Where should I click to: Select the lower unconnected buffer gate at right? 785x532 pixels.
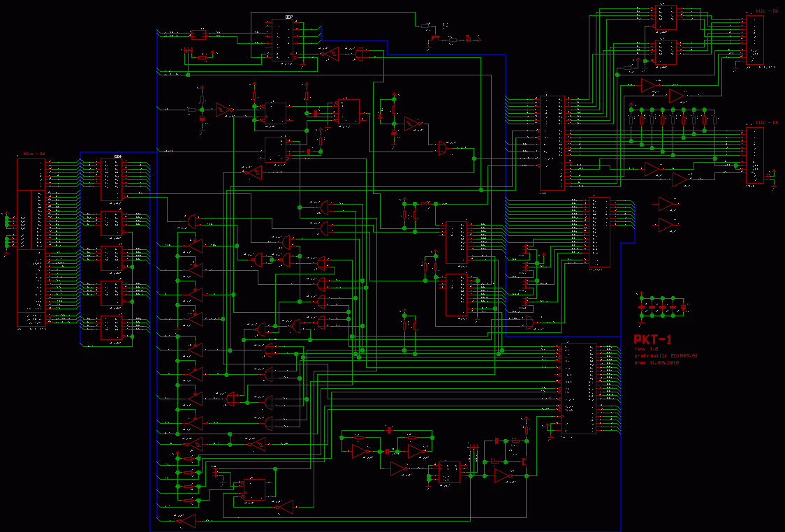pyautogui.click(x=667, y=225)
